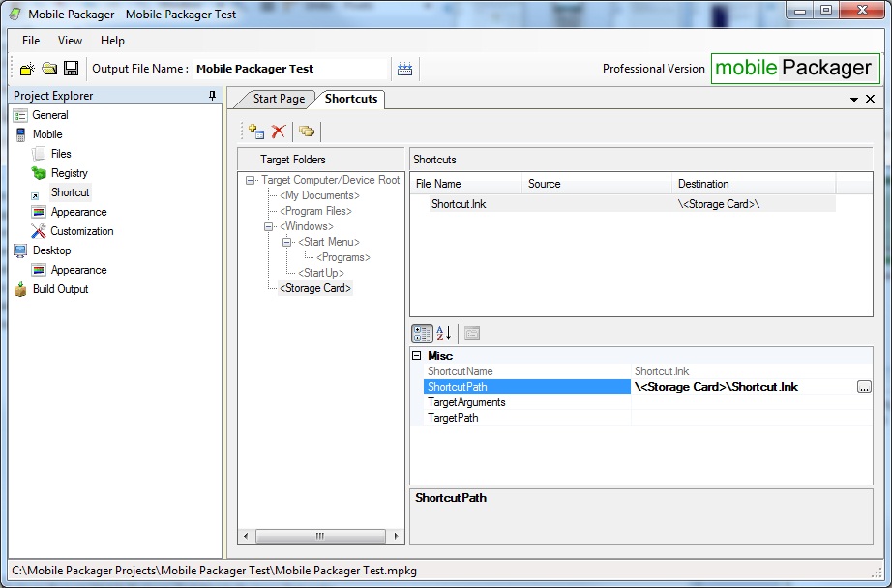Switch property grid to Categorized view
The height and width of the screenshot is (588, 892).
(x=422, y=334)
